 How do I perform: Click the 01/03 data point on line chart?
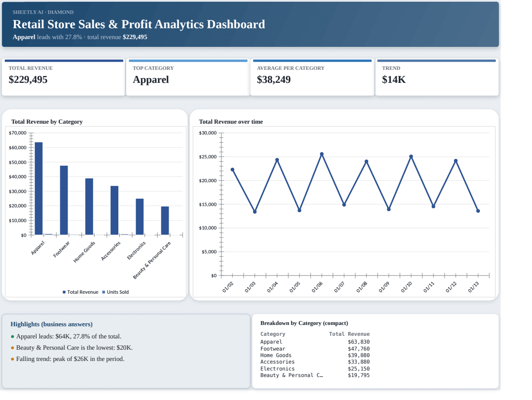point(255,212)
